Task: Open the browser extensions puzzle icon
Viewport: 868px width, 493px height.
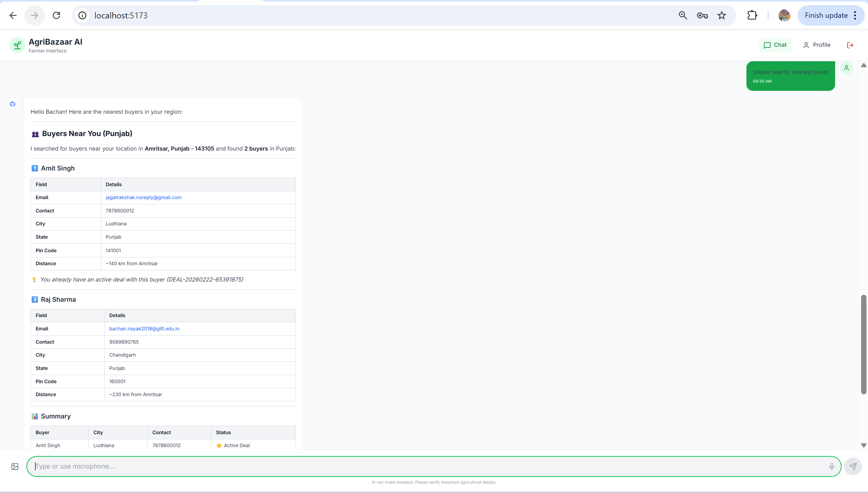Action: point(752,15)
